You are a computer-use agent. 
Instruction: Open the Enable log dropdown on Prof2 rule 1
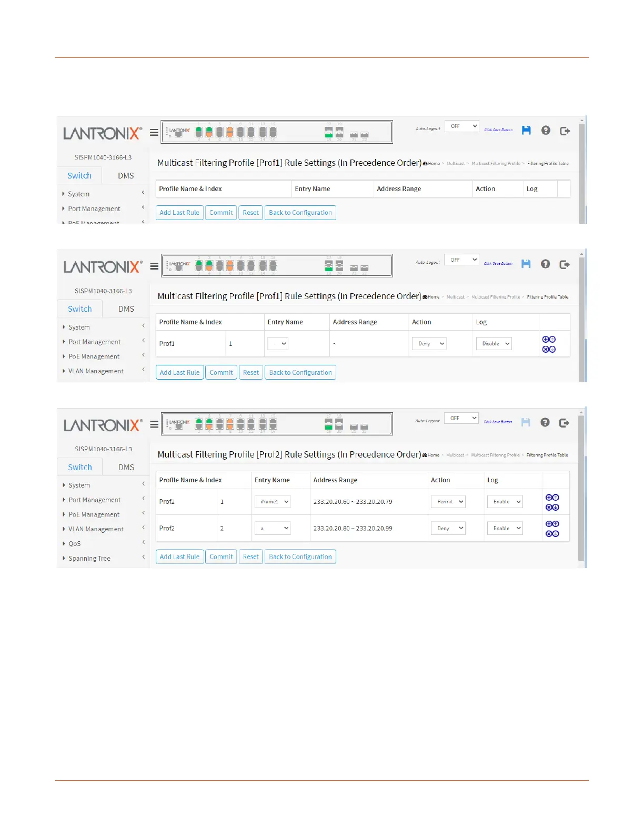[505, 502]
